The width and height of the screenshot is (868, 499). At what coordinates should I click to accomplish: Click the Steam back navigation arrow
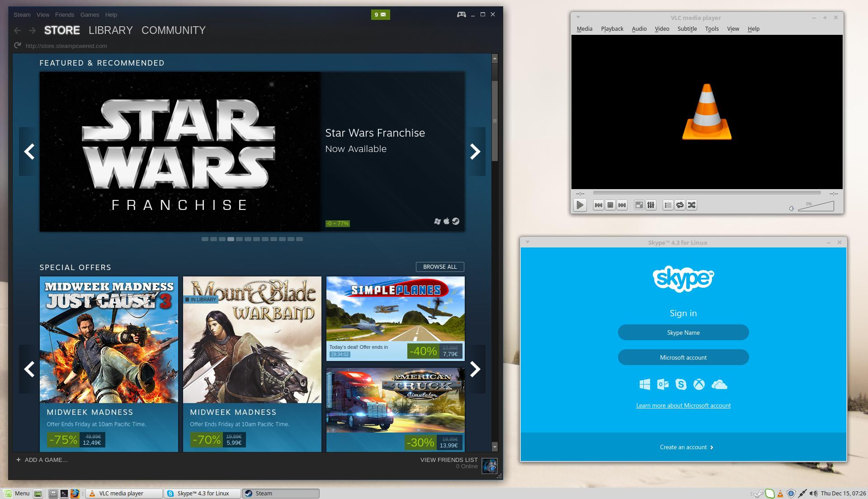(17, 30)
